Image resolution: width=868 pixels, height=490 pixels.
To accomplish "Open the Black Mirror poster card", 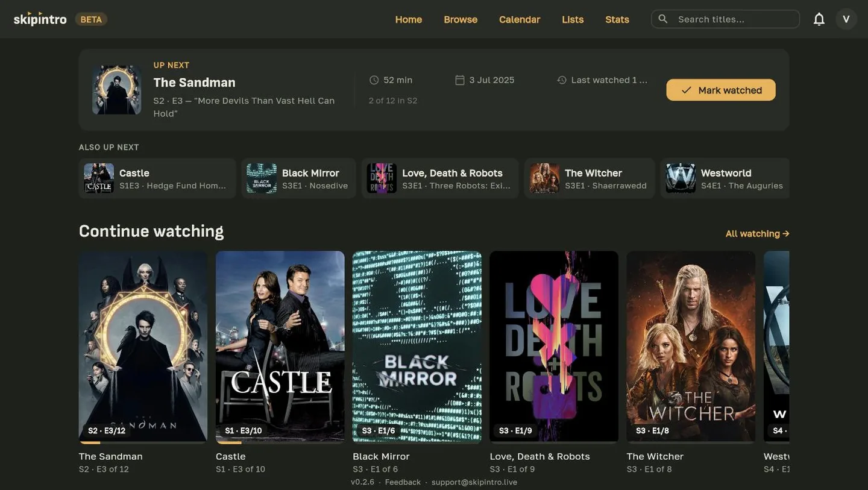I will pyautogui.click(x=417, y=347).
